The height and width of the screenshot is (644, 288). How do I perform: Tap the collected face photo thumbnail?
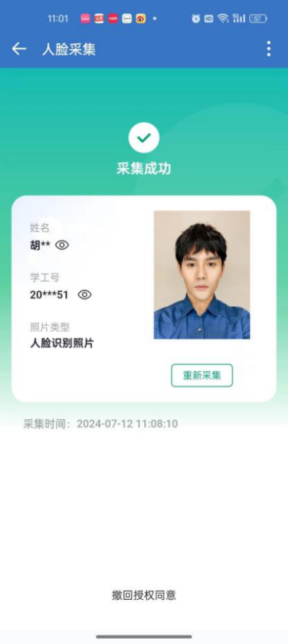[202, 274]
